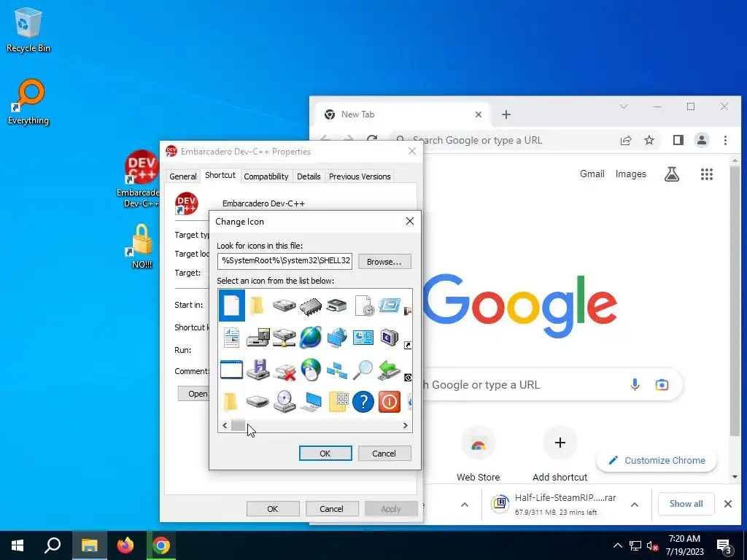
Task: Click Show all downloads in Chrome
Action: [x=686, y=504]
